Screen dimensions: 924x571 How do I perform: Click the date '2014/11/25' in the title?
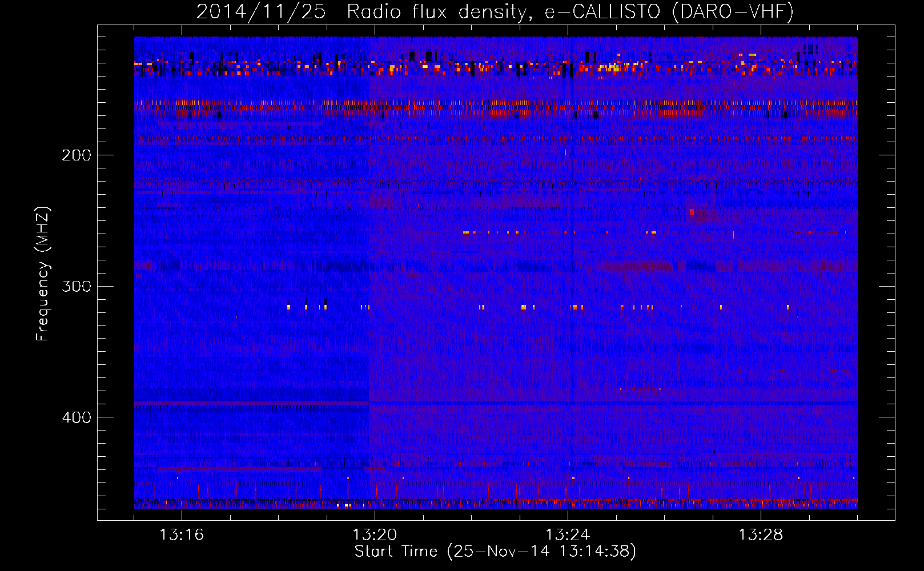pos(261,12)
